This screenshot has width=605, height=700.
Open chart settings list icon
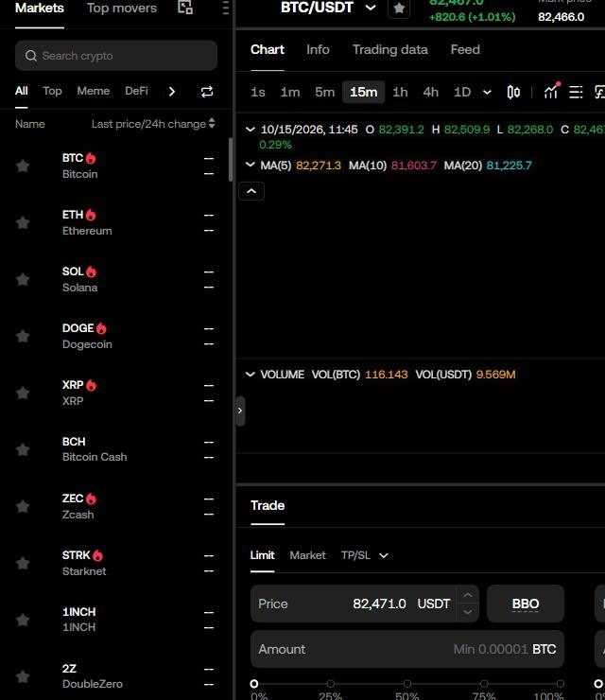coord(576,93)
